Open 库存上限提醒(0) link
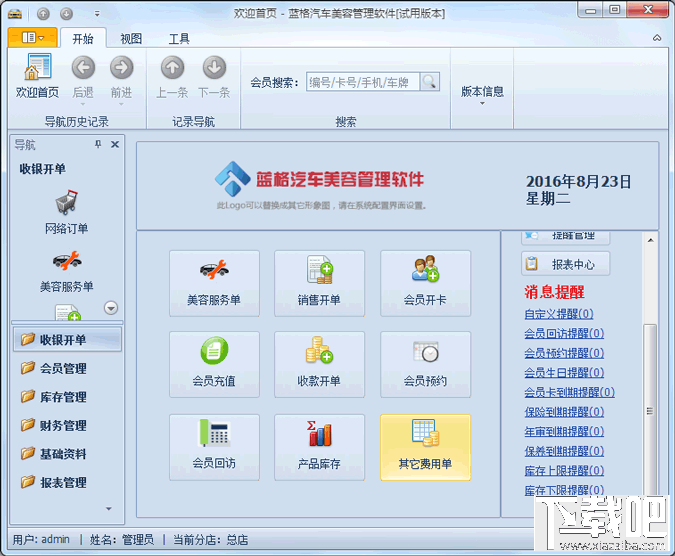This screenshot has width=675, height=556. point(564,470)
